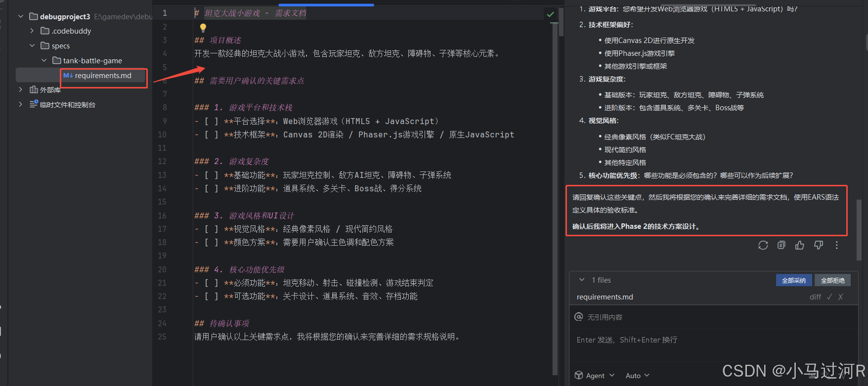Check the 基础功能 checkbox on line 13
Viewport: 868px width, 386px height.
point(211,175)
